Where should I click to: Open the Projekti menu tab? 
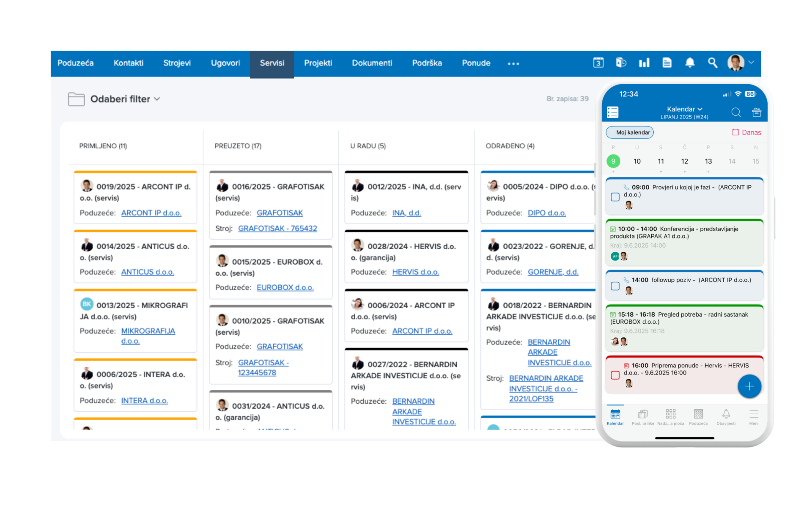(x=318, y=63)
